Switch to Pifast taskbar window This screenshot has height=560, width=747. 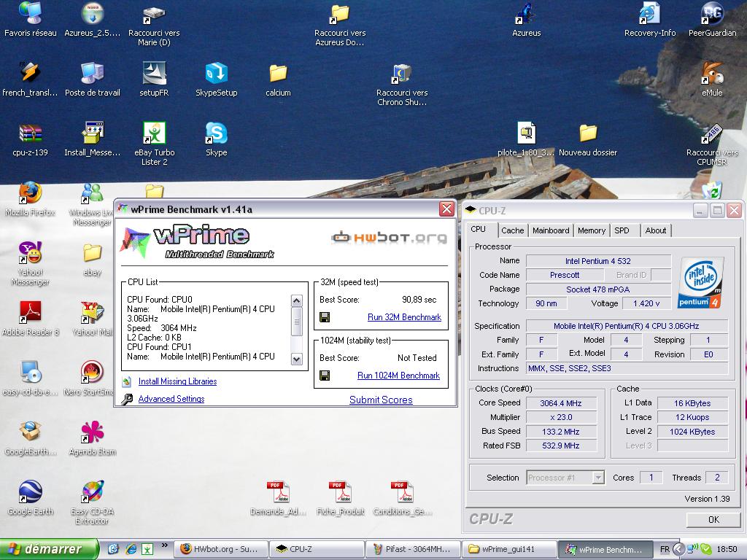(411, 550)
